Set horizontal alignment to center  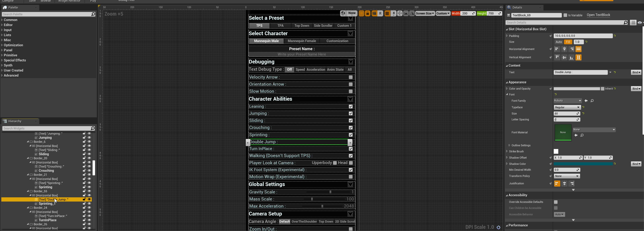coord(564,49)
